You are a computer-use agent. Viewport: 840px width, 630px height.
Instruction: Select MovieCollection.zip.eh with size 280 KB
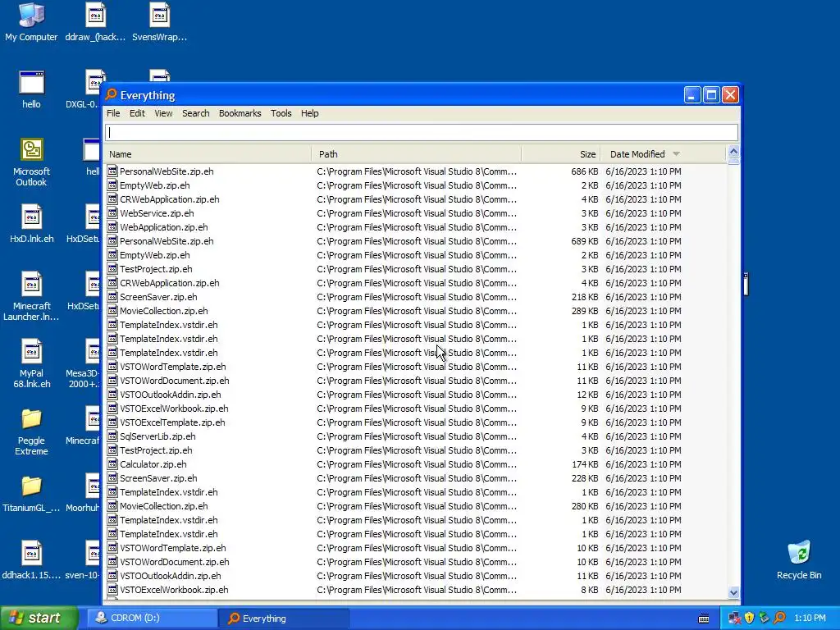[x=416, y=505]
